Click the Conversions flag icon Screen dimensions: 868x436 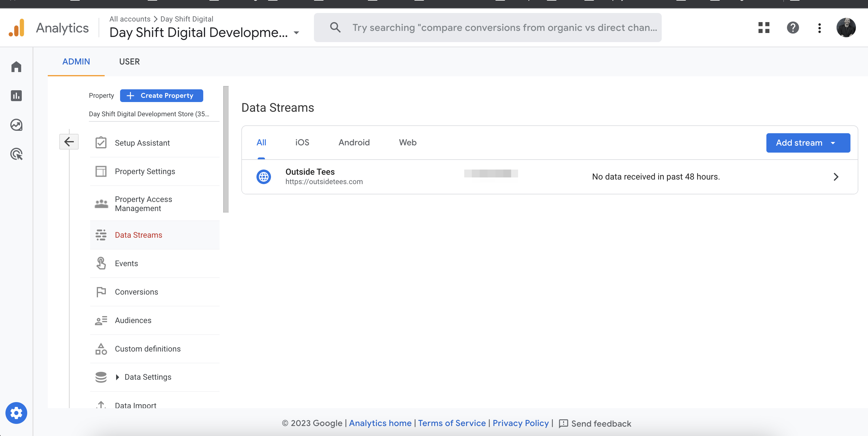pyautogui.click(x=101, y=292)
